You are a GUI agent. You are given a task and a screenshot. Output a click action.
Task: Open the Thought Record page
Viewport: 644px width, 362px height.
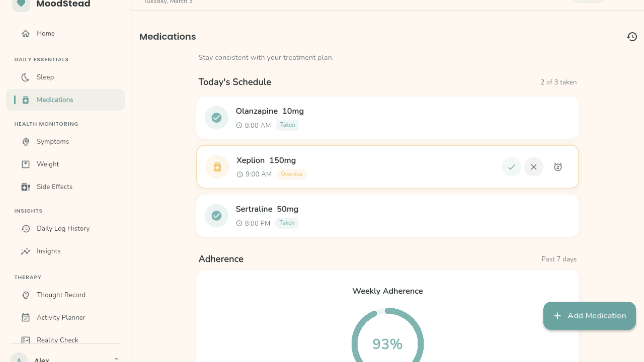[x=61, y=295]
